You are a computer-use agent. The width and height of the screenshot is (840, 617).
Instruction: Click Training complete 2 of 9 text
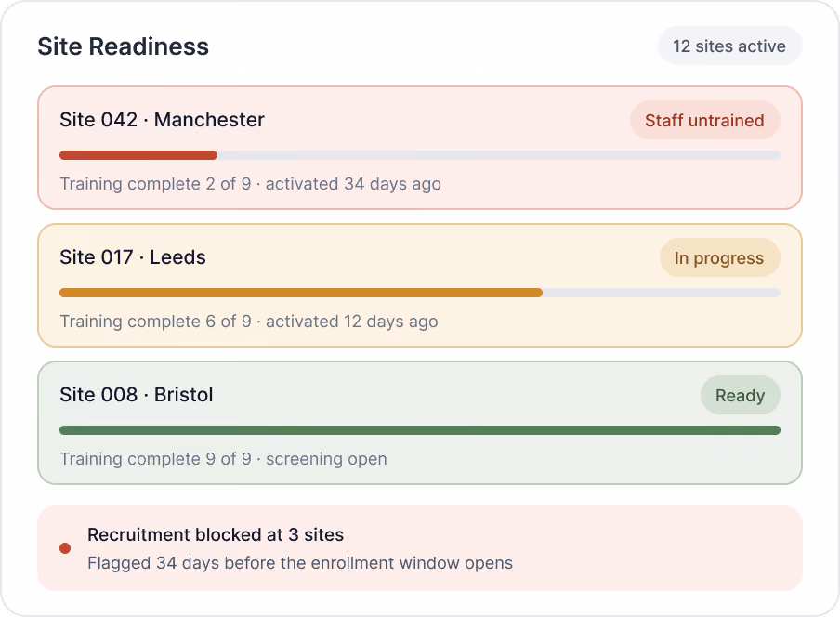coord(155,184)
